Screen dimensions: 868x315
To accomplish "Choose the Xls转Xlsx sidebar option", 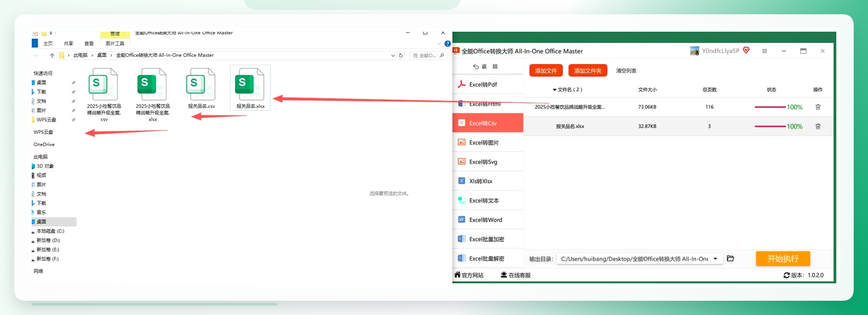I will (x=487, y=181).
